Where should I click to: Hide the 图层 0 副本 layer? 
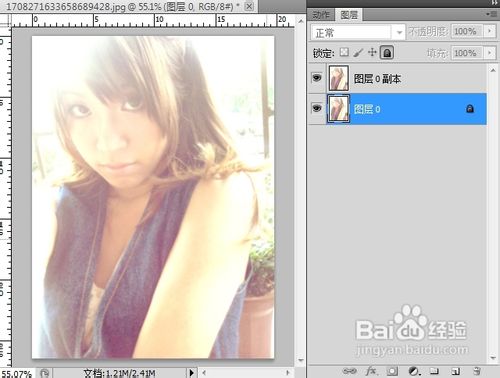click(x=316, y=78)
